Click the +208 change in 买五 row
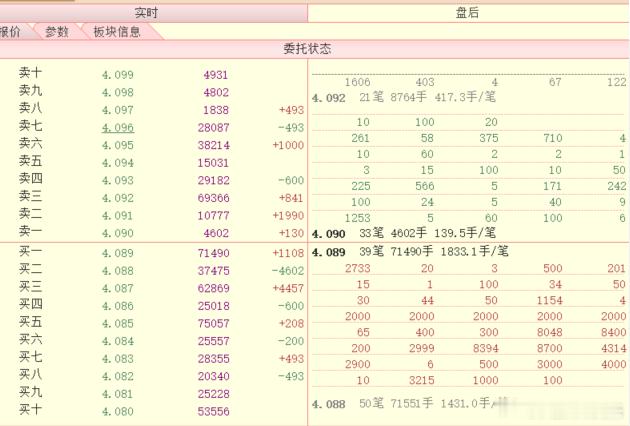 (291, 324)
